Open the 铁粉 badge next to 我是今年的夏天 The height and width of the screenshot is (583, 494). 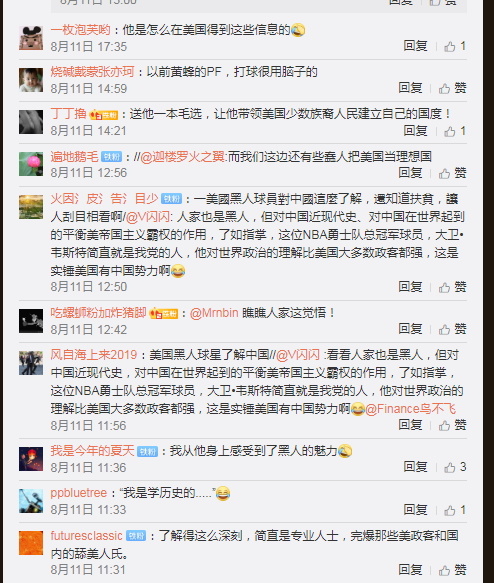pyautogui.click(x=148, y=451)
